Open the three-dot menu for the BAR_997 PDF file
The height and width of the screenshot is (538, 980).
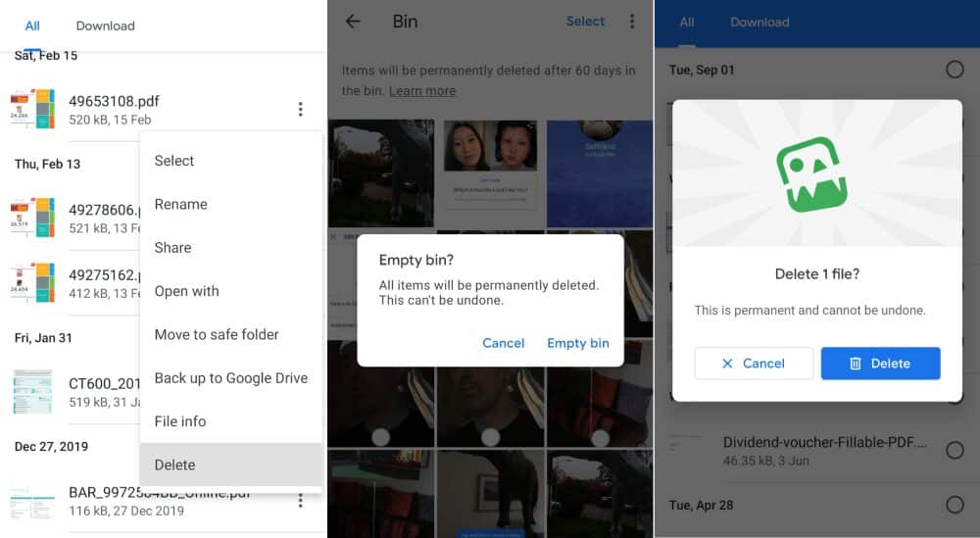pyautogui.click(x=300, y=500)
